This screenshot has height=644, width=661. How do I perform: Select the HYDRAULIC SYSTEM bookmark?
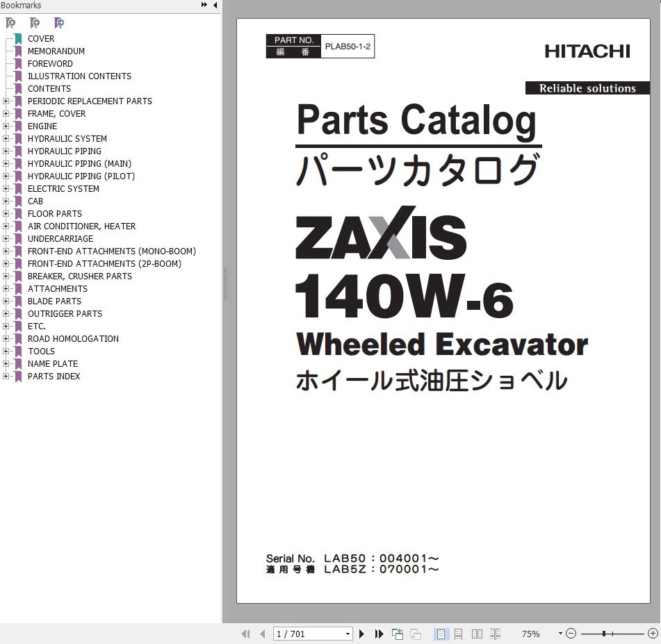[67, 139]
